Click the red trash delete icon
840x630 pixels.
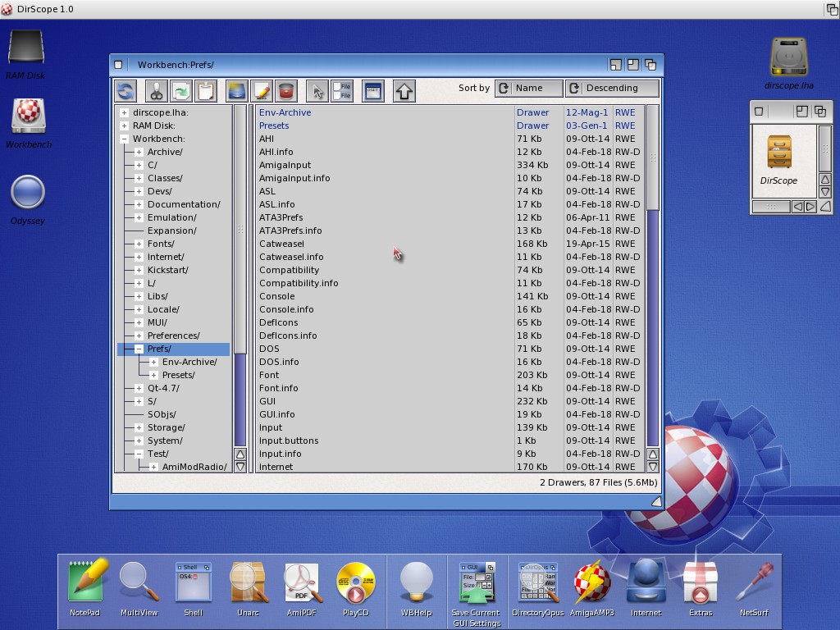click(285, 90)
